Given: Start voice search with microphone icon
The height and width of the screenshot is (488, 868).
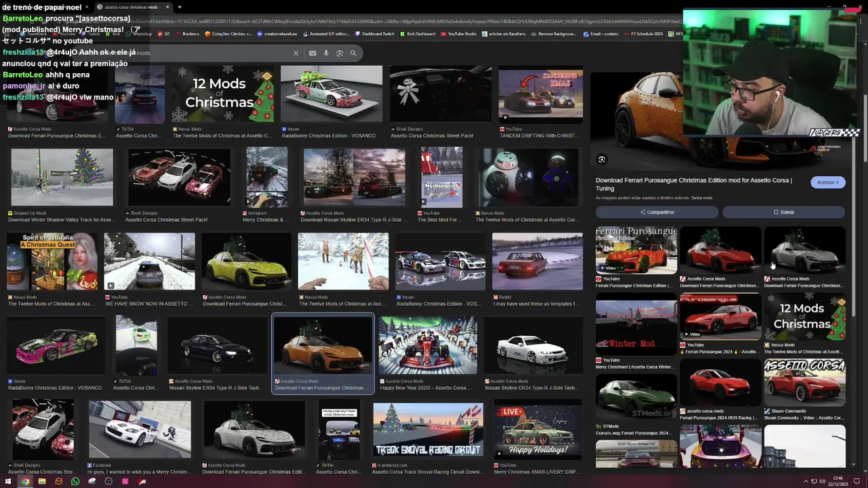Looking at the screenshot, I should click(326, 53).
